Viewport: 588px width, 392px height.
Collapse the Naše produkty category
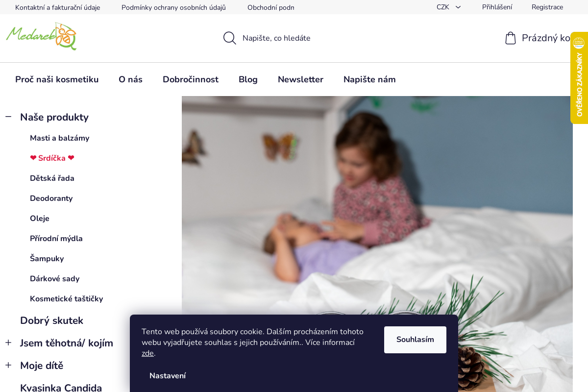click(8, 117)
